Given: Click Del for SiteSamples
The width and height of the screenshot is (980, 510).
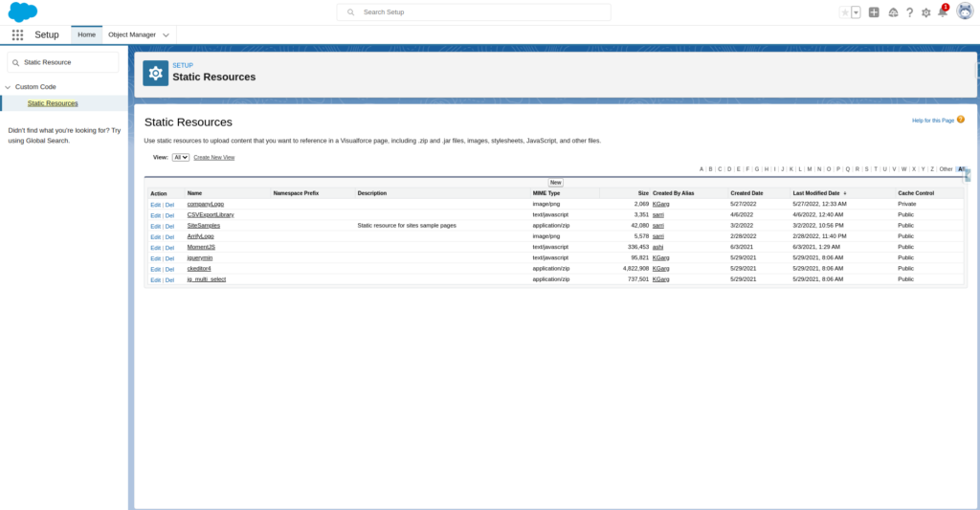Looking at the screenshot, I should click(169, 226).
